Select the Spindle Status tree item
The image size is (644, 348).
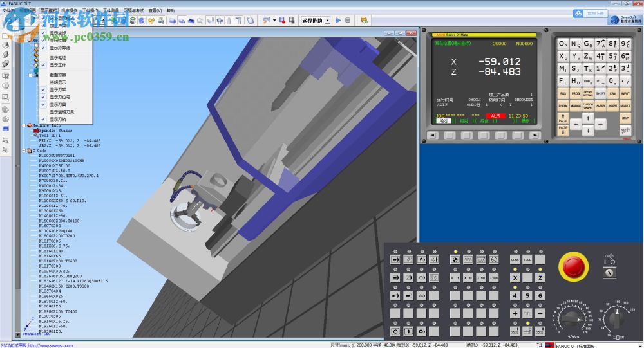[x=55, y=131]
